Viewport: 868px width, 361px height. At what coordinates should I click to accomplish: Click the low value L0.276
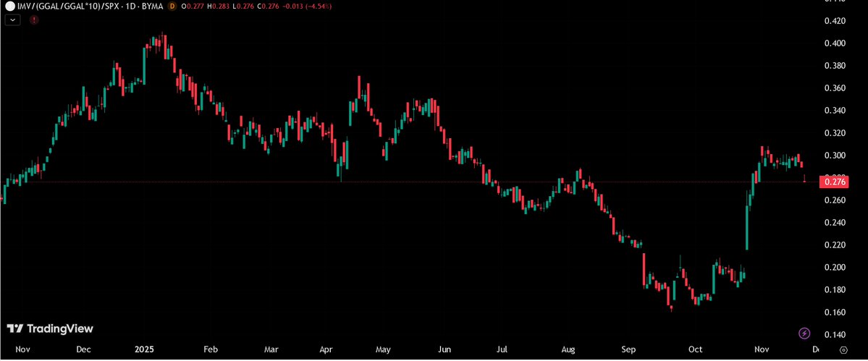[243, 6]
